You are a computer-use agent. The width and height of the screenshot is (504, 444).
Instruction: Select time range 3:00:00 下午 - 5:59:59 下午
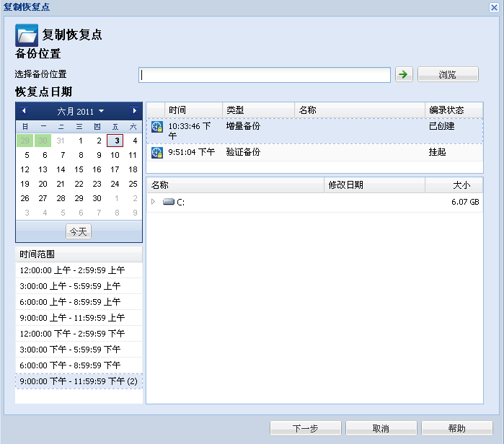click(x=79, y=350)
